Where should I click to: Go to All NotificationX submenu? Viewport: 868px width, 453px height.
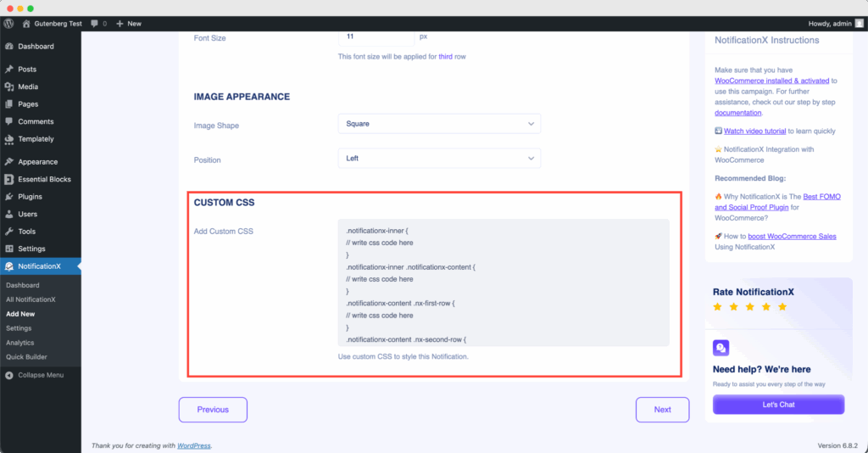tap(31, 299)
